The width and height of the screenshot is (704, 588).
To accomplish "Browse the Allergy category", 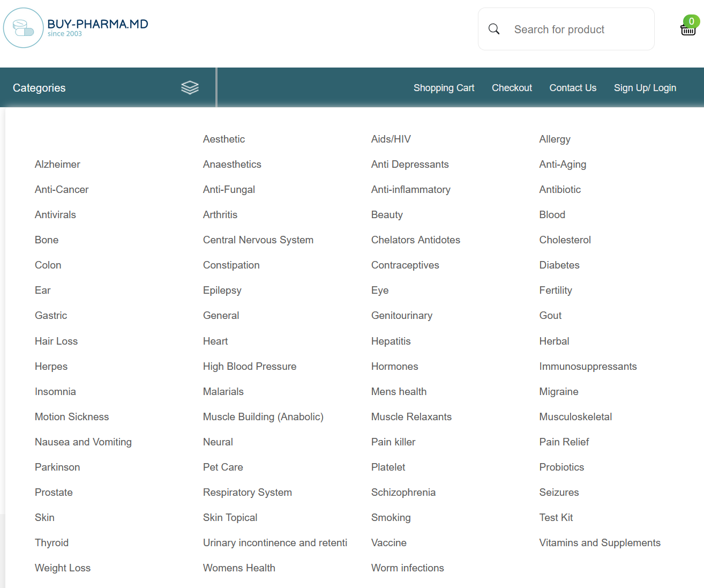I will point(555,139).
